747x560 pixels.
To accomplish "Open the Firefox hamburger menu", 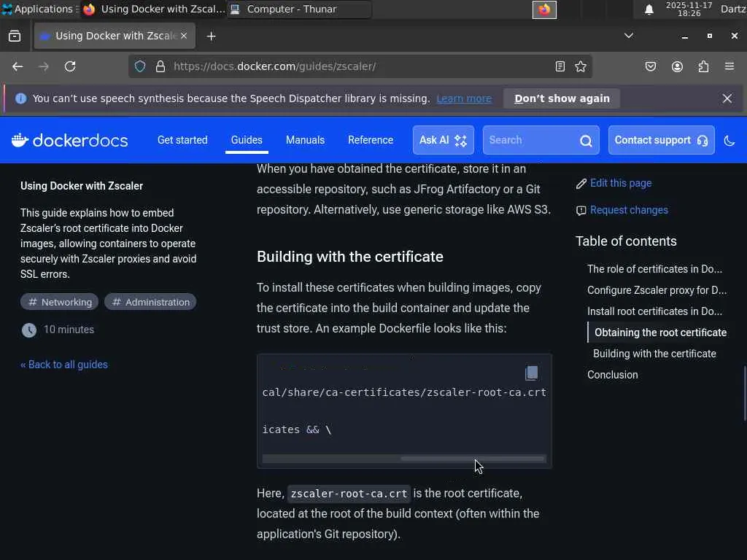I will click(x=729, y=66).
